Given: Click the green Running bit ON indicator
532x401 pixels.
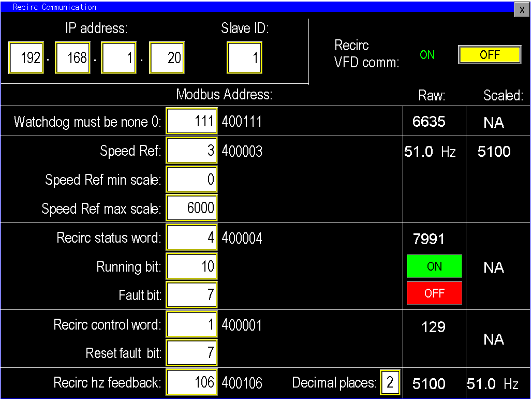Looking at the screenshot, I should (x=434, y=266).
